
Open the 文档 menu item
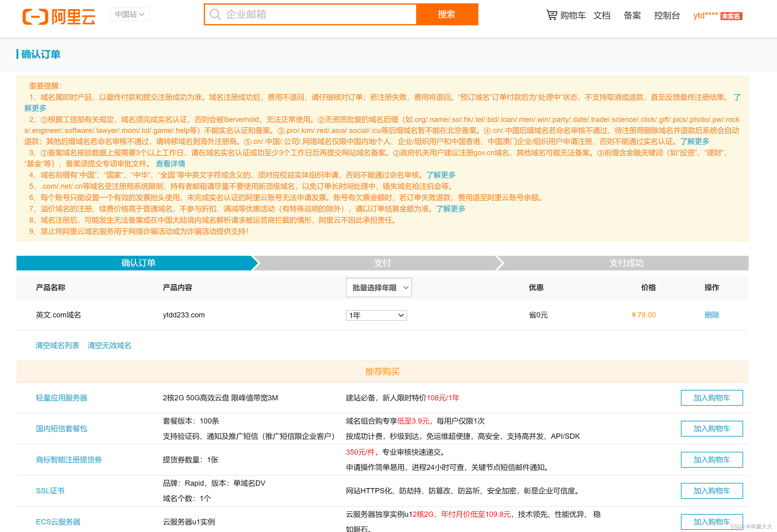point(602,15)
